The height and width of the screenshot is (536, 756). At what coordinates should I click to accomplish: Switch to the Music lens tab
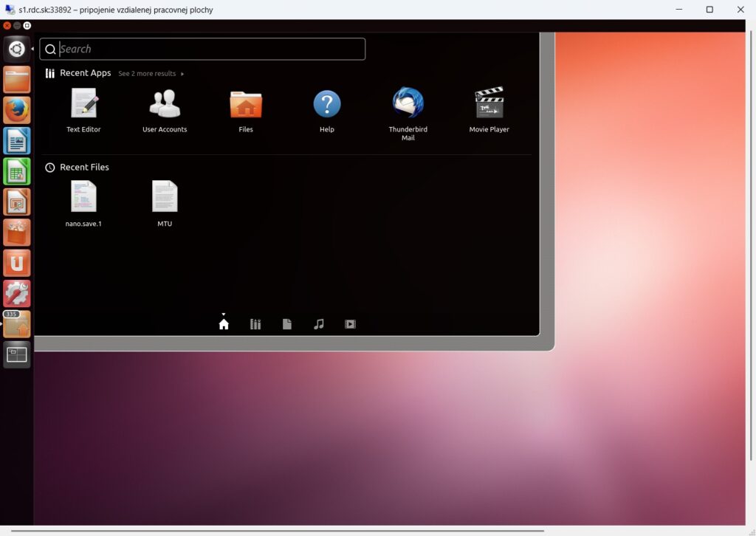point(319,324)
